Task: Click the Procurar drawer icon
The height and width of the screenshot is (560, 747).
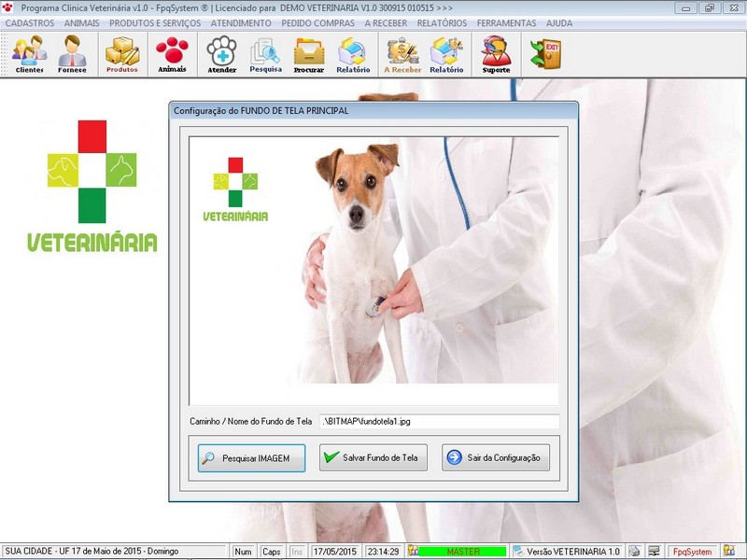Action: pyautogui.click(x=309, y=54)
